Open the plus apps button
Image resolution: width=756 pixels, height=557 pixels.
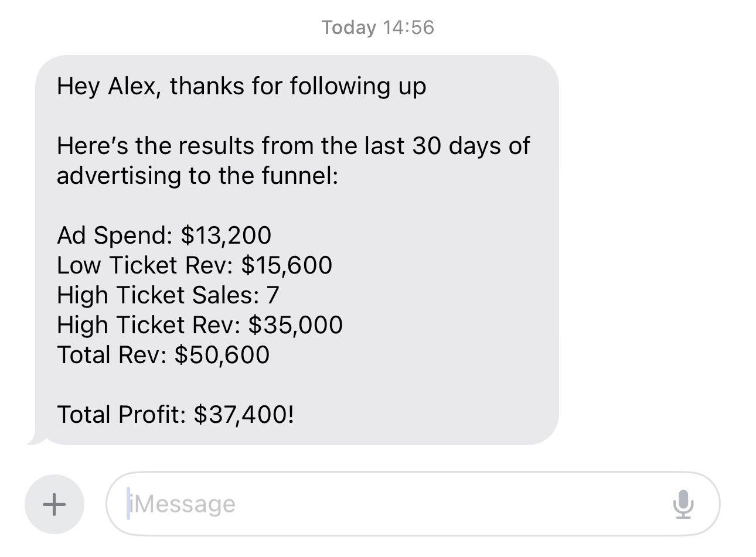coord(55,504)
